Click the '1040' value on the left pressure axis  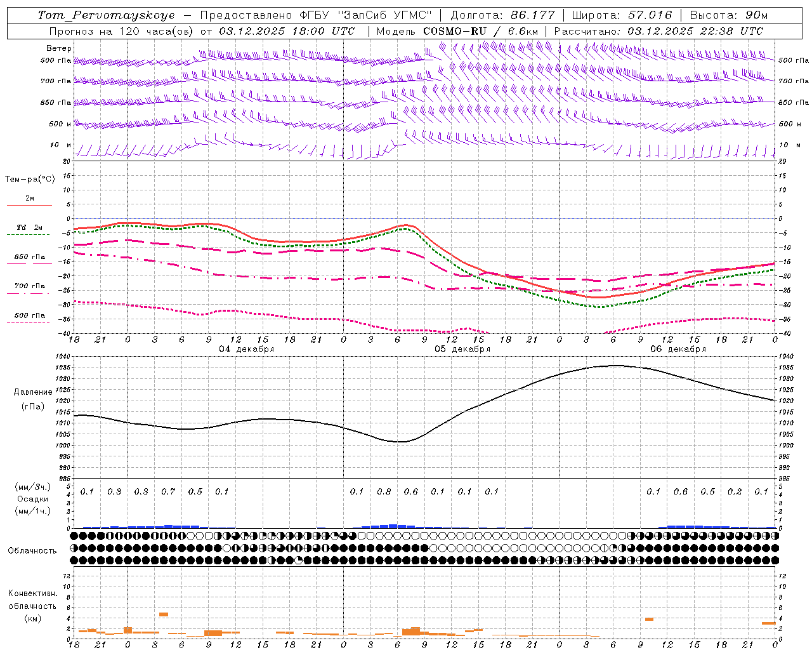(x=64, y=356)
